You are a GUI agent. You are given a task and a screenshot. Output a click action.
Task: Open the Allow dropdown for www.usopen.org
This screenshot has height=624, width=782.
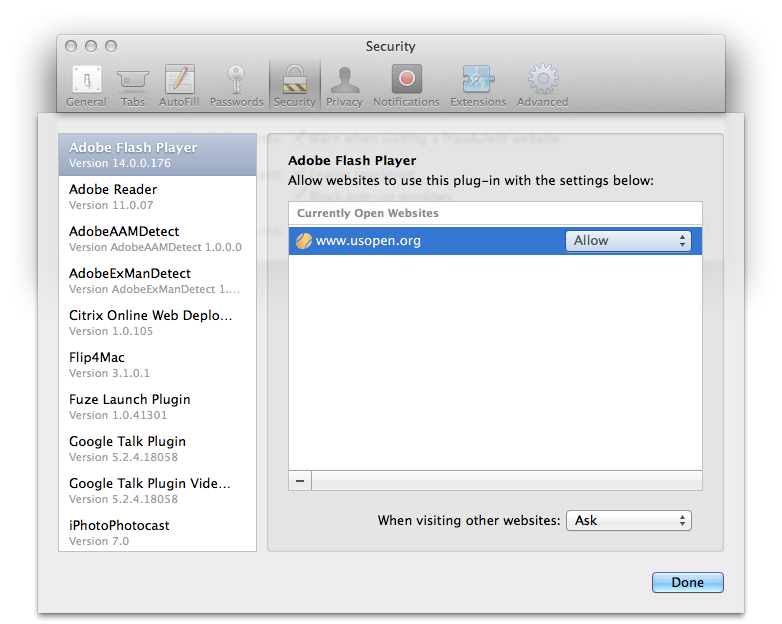pos(628,241)
